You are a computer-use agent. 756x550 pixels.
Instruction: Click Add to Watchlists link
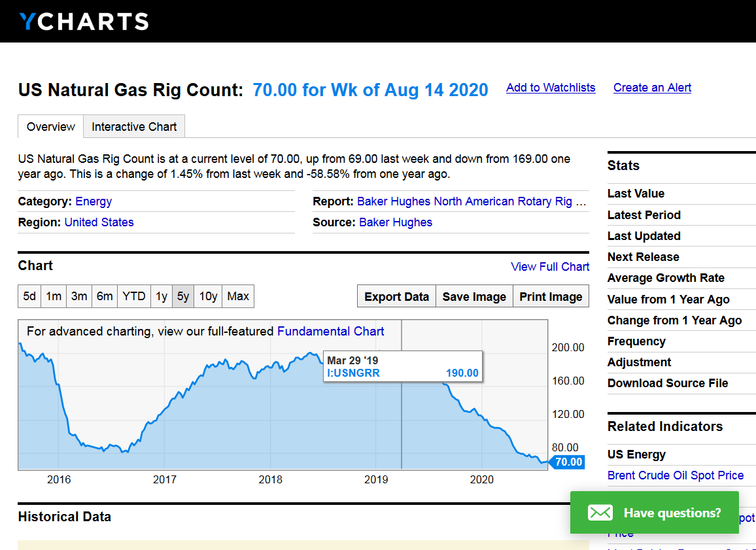pyautogui.click(x=551, y=88)
